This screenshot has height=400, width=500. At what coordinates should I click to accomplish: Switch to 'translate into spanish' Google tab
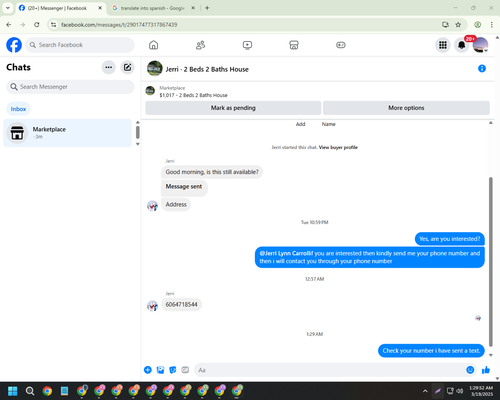pyautogui.click(x=153, y=8)
